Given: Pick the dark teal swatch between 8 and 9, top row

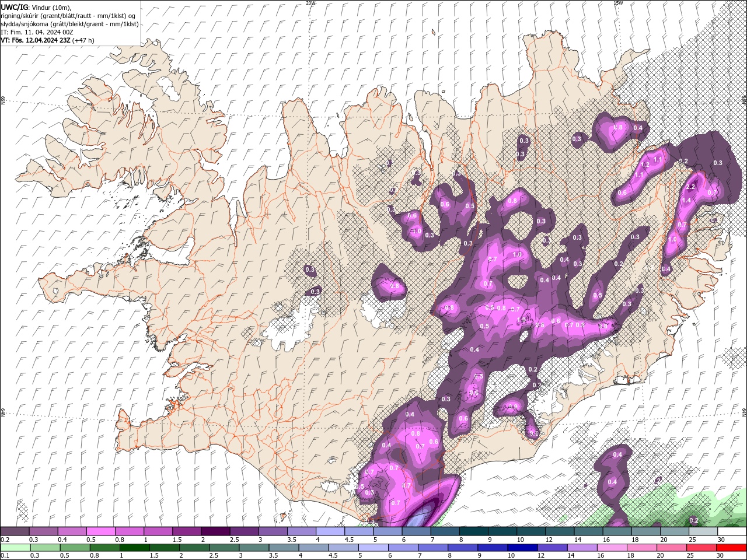Looking at the screenshot, I should click(473, 531).
